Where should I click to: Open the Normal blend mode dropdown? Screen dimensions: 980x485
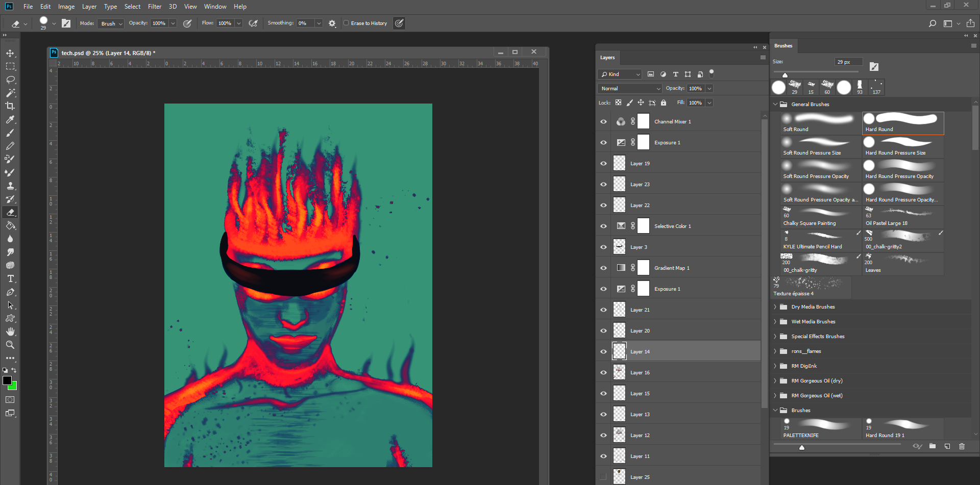pyautogui.click(x=629, y=88)
